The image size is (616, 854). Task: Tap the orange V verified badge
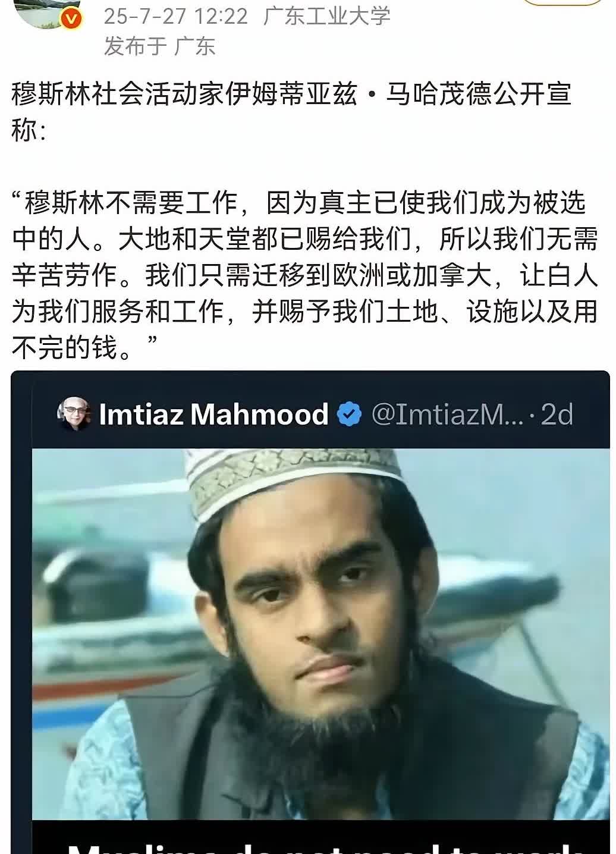point(72,20)
